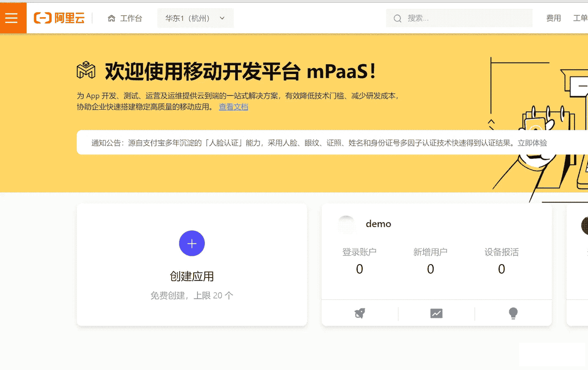The width and height of the screenshot is (588, 370).
Task: Click the 免费创建，上限 20 个 text
Action: click(x=192, y=296)
